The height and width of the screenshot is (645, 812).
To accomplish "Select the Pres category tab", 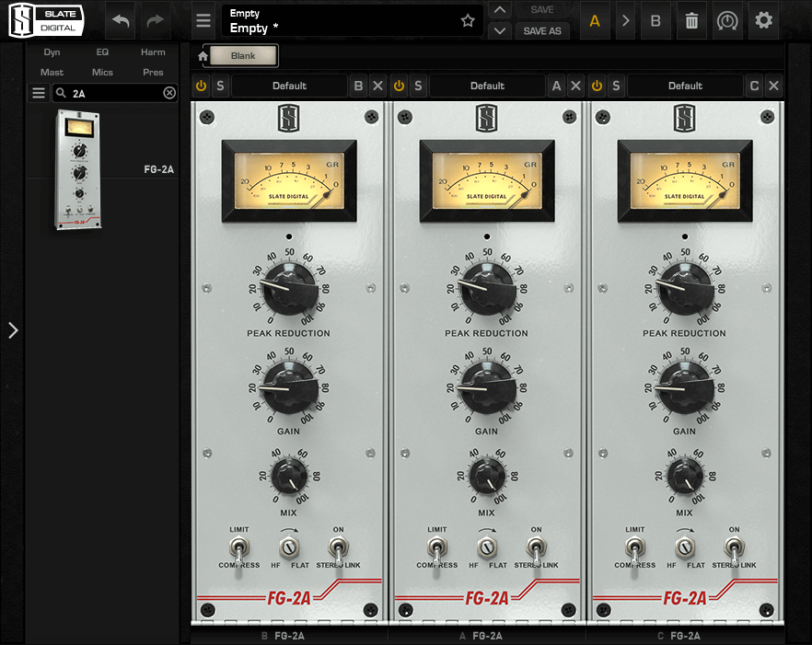I will pyautogui.click(x=153, y=73).
